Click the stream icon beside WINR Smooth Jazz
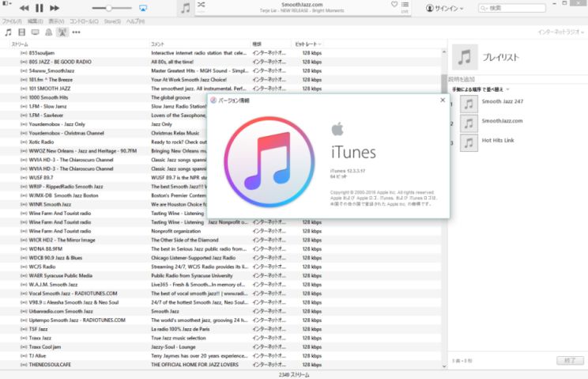Image resolution: width=588 pixels, height=379 pixels. (24, 204)
